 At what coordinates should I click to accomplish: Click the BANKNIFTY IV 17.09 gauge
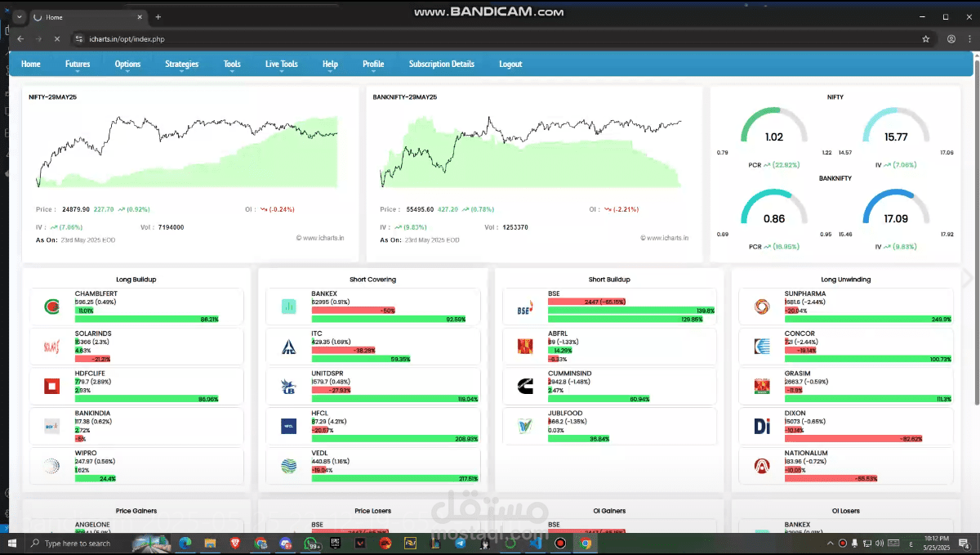tap(896, 208)
